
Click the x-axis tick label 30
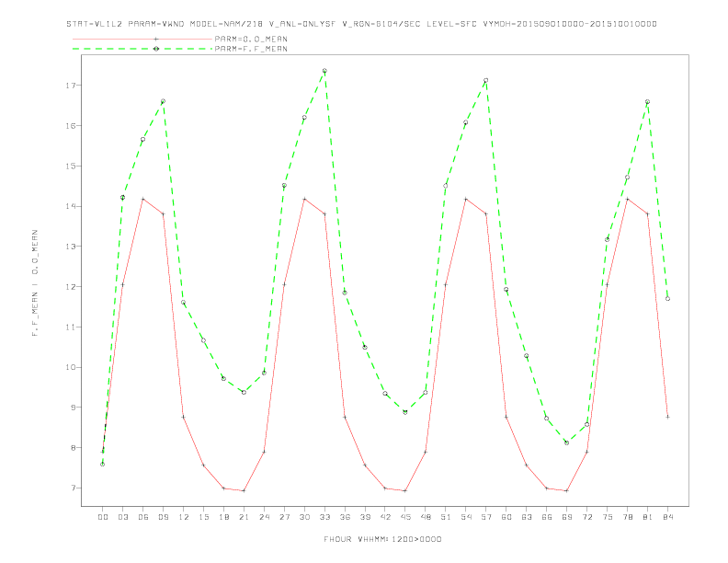pos(304,517)
